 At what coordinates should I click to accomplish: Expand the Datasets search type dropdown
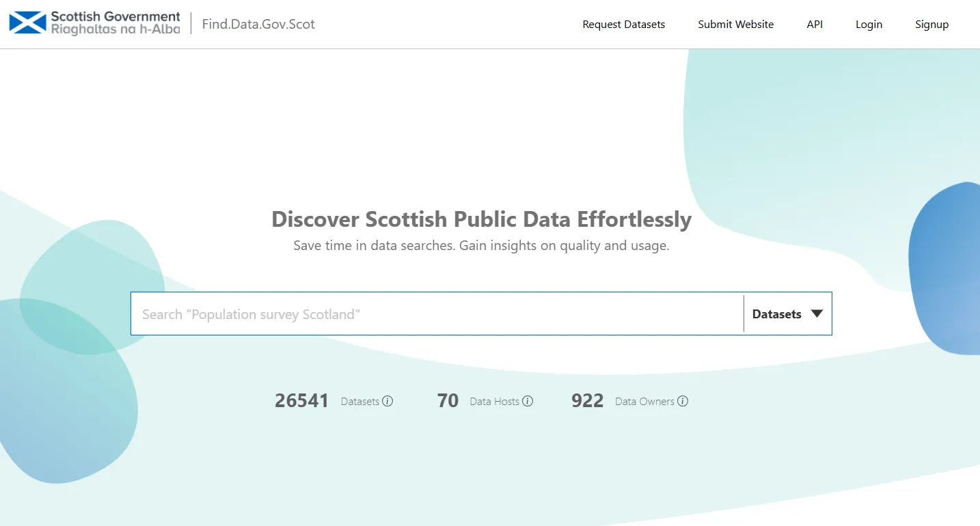pyautogui.click(x=788, y=314)
